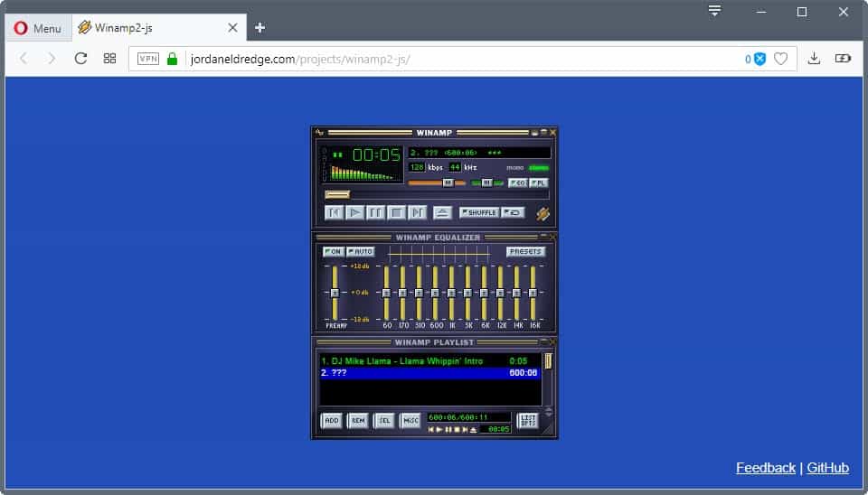Click the 1K equalizer band slider
This screenshot has height=495, width=868.
[x=452, y=293]
